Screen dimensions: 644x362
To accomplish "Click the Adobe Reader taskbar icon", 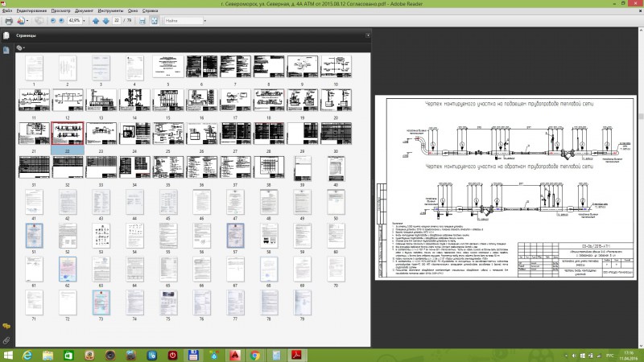I will (x=296, y=355).
